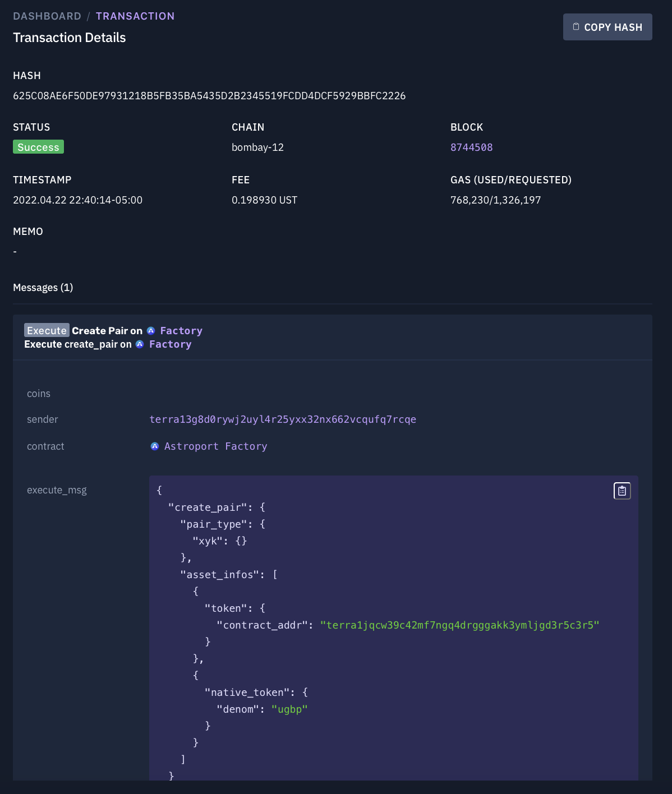This screenshot has height=794, width=672.
Task: Click Astroport icon in Create Pair line
Action: tap(151, 331)
